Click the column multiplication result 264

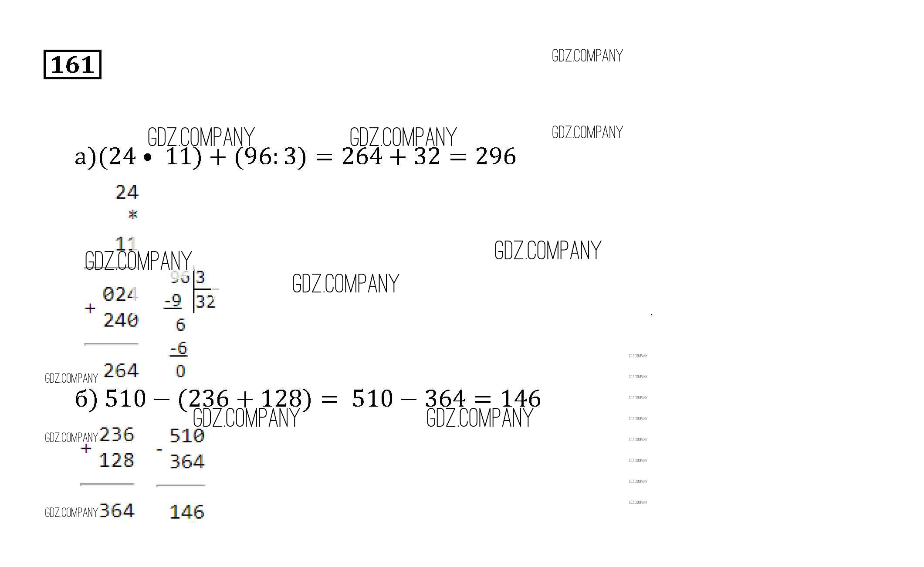coord(121,371)
